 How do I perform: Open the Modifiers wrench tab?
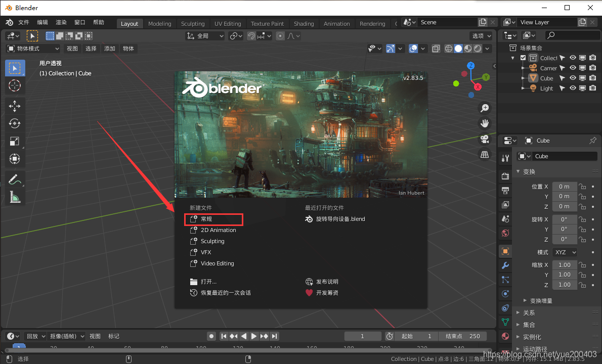click(x=505, y=265)
